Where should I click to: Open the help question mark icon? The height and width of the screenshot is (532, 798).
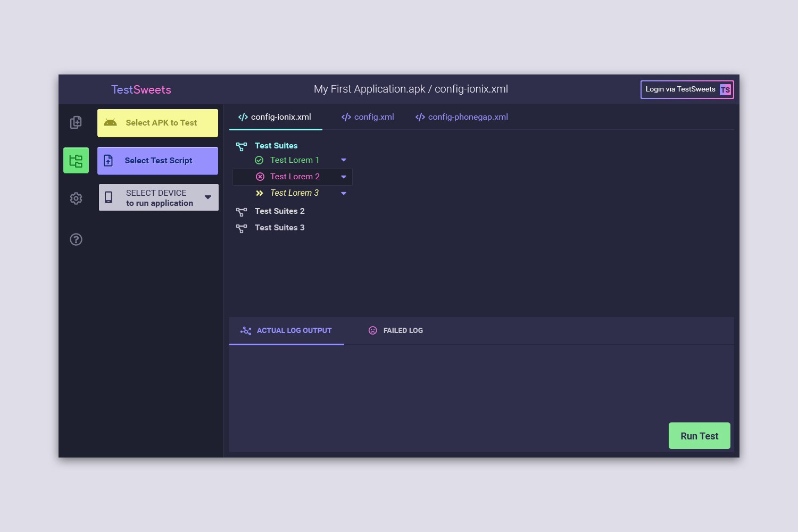coord(76,239)
